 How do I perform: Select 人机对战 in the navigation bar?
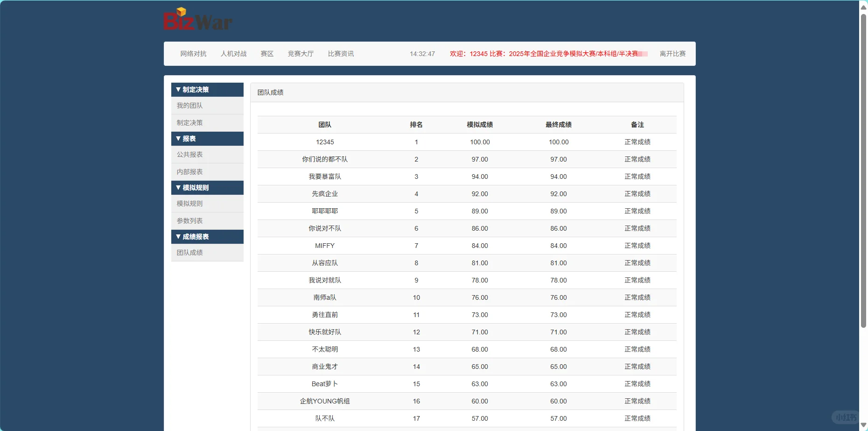pos(233,53)
